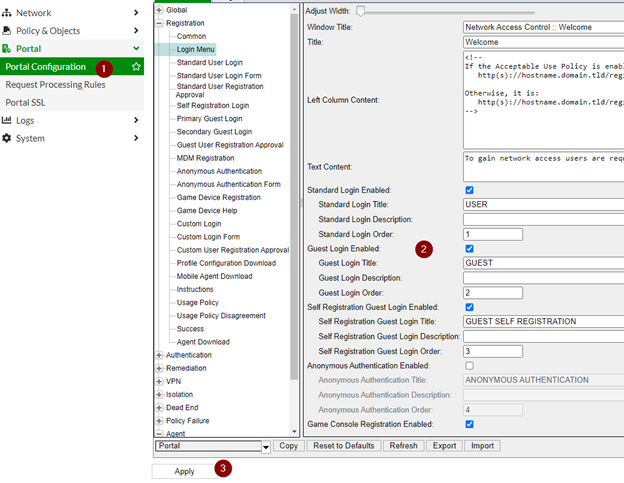Click the Policy & Objects icon
624x483 pixels.
pos(6,31)
